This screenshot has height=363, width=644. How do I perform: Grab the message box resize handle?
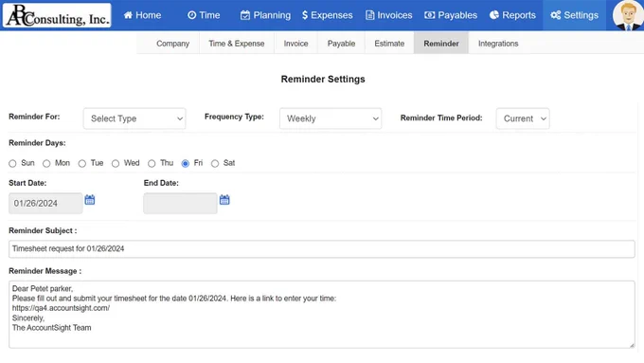point(632,345)
